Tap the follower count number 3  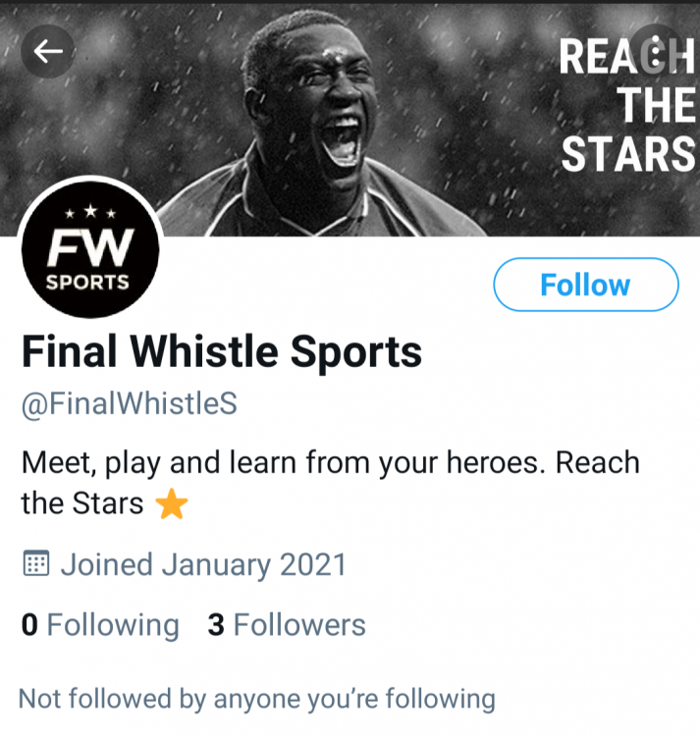(x=216, y=625)
